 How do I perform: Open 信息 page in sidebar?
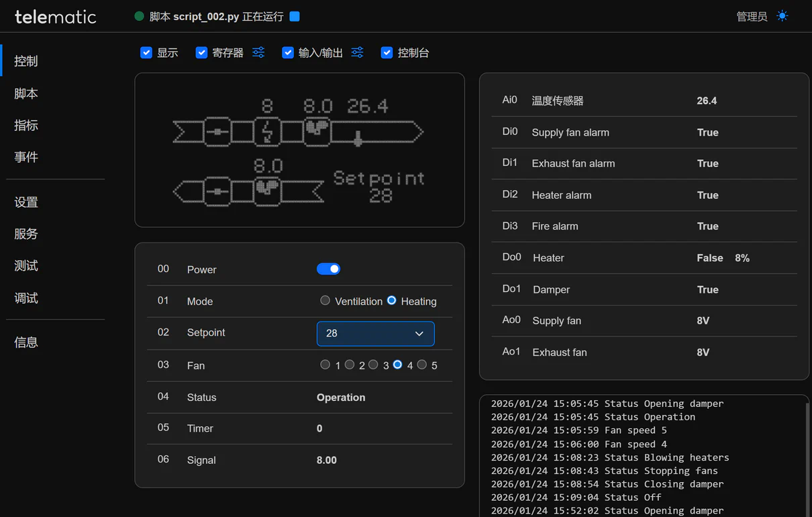[26, 342]
